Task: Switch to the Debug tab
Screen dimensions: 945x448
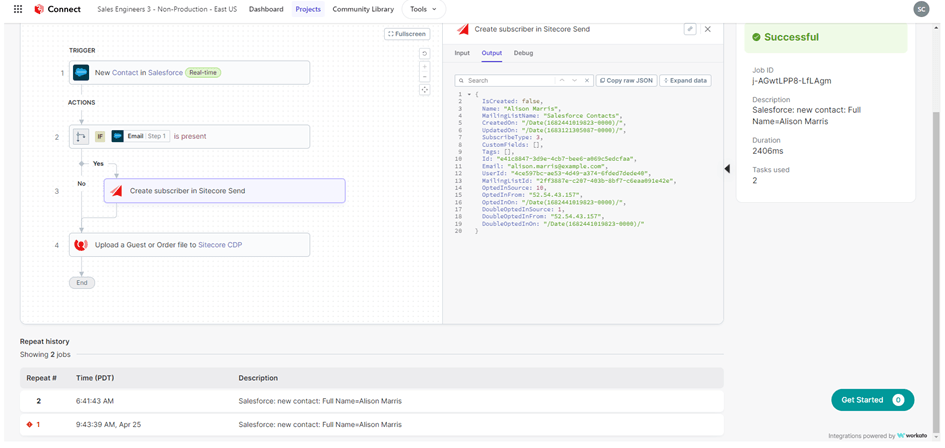Action: point(523,53)
